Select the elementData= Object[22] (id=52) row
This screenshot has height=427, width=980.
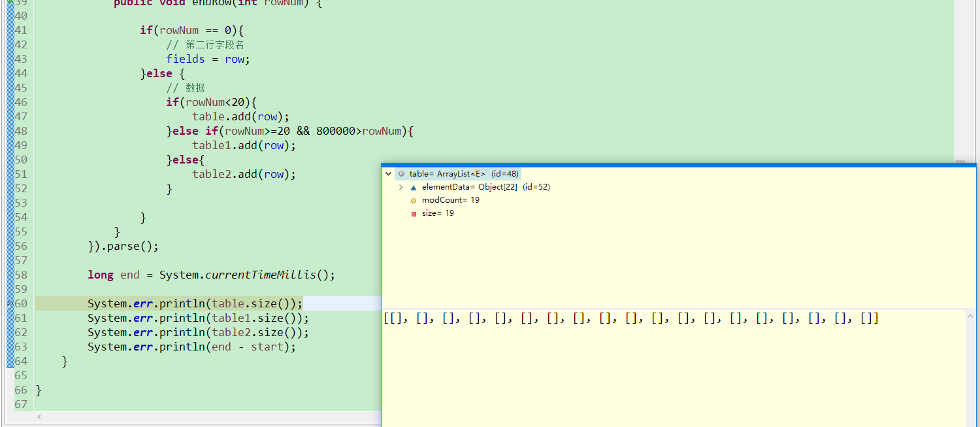486,187
